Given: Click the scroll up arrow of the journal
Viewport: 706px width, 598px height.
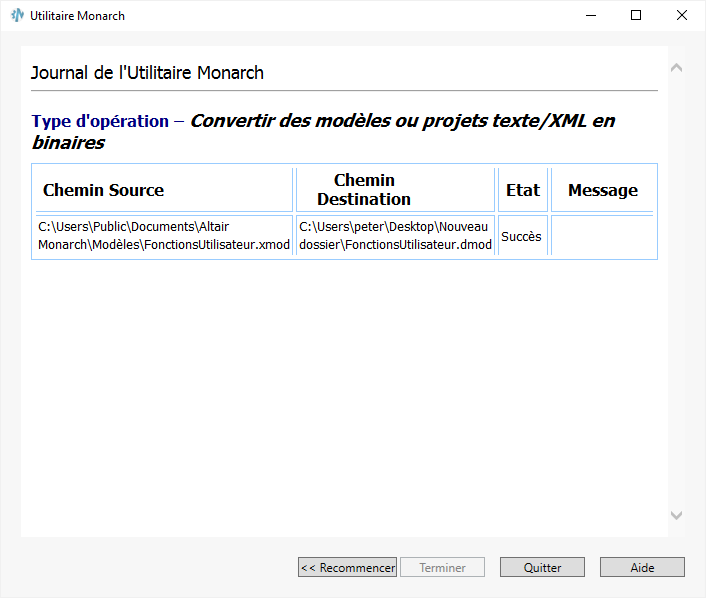Looking at the screenshot, I should [x=676, y=68].
